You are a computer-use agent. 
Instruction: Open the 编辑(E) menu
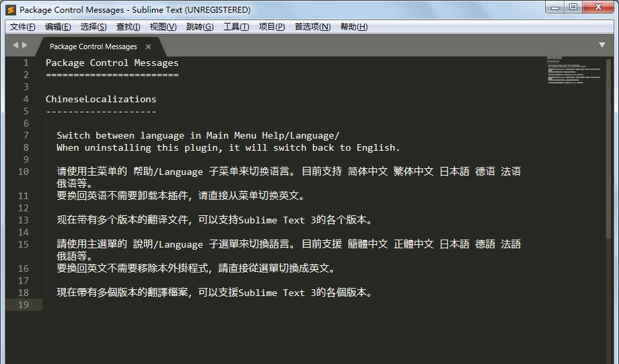pyautogui.click(x=58, y=27)
